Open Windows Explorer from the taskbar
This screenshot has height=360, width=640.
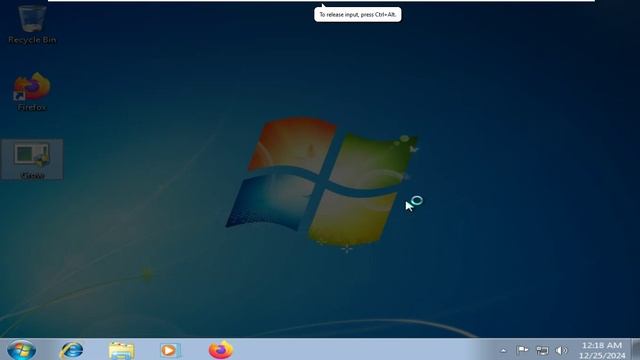(x=121, y=350)
